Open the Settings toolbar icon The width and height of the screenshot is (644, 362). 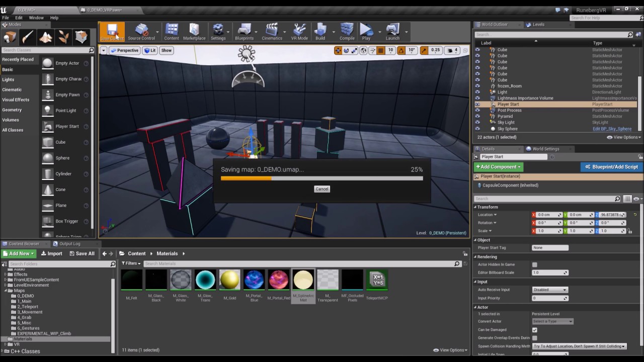point(218,32)
